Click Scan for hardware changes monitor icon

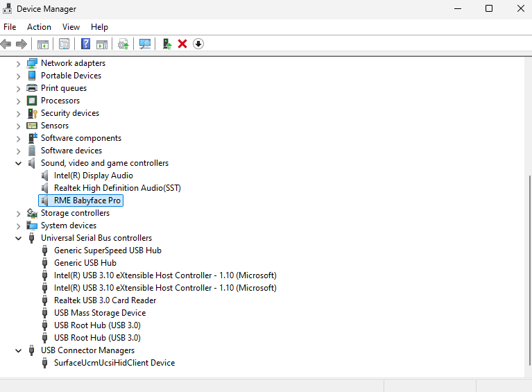click(x=145, y=44)
